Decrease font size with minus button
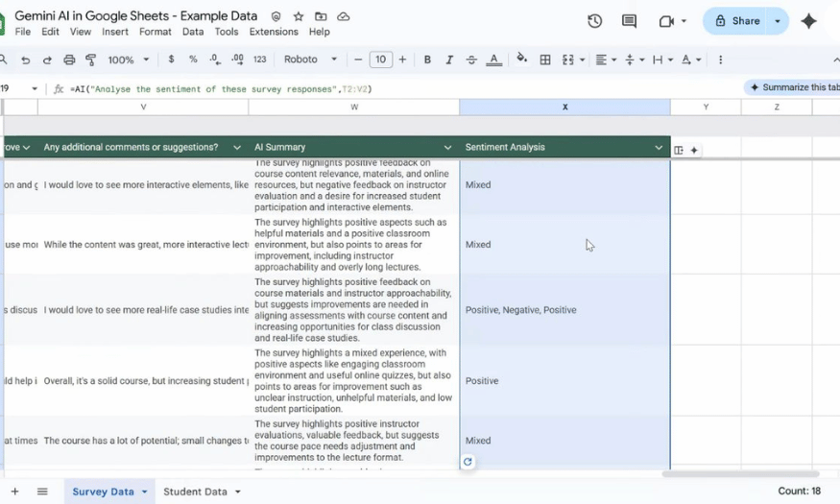 tap(358, 60)
